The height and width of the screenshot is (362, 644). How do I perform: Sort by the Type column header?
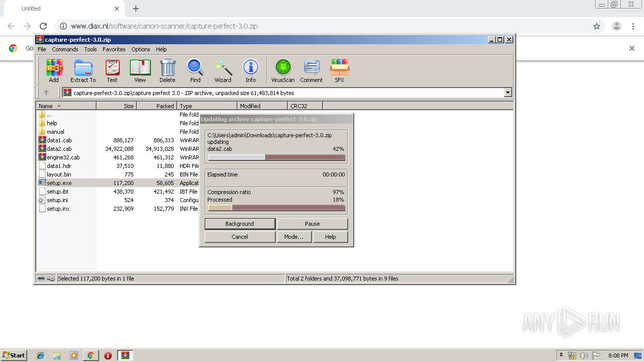click(207, 106)
